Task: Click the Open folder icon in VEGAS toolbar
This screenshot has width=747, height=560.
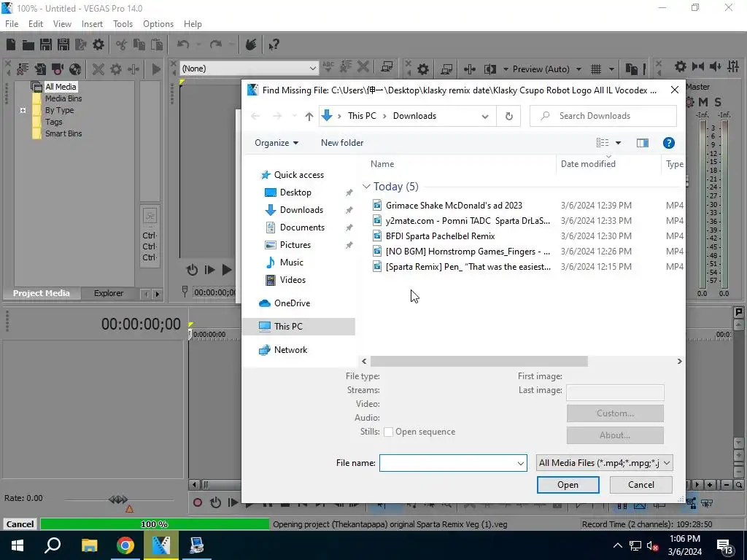Action: pos(28,44)
